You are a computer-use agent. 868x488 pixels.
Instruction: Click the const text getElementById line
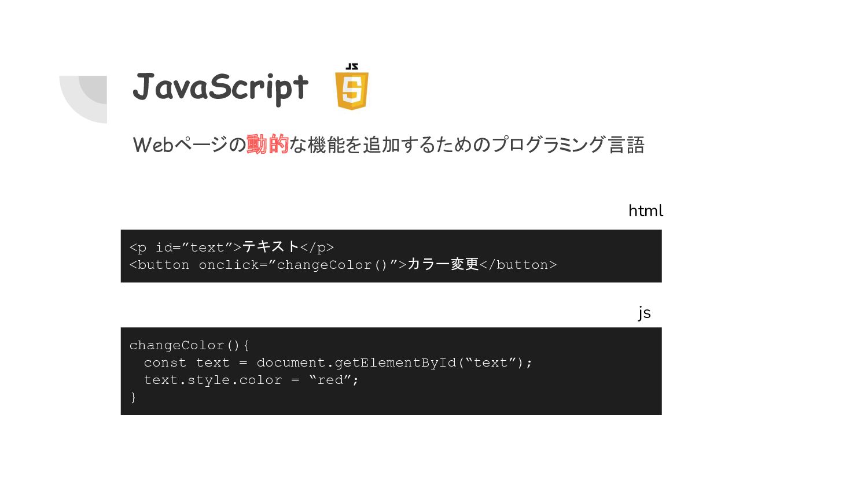pyautogui.click(x=338, y=363)
